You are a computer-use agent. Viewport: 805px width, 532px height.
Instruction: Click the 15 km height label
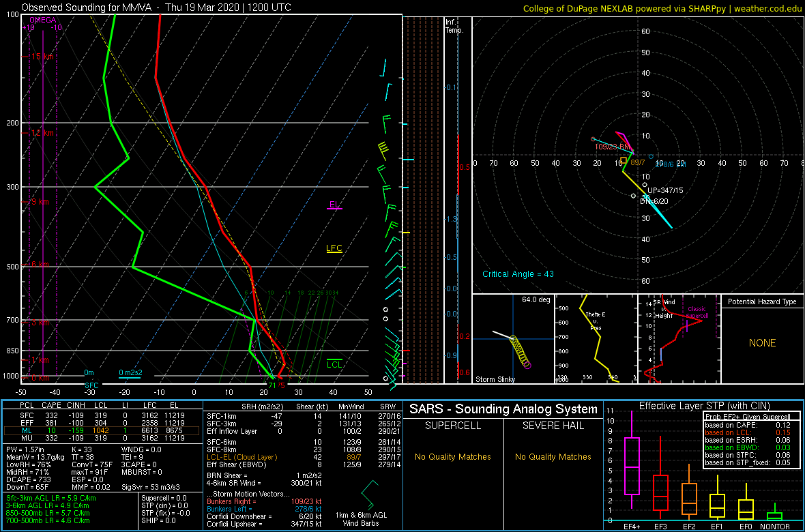(x=41, y=56)
